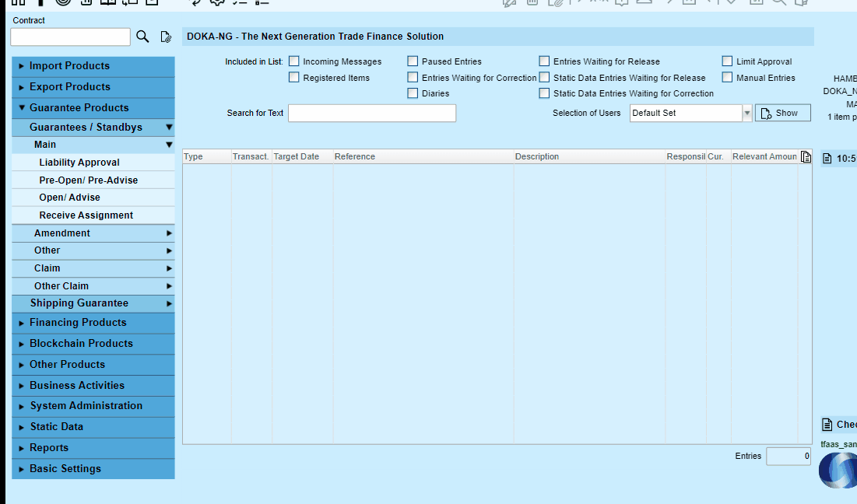Toggle the Incoming Messages checkbox
Screen dimensions: 857x504
click(294, 61)
